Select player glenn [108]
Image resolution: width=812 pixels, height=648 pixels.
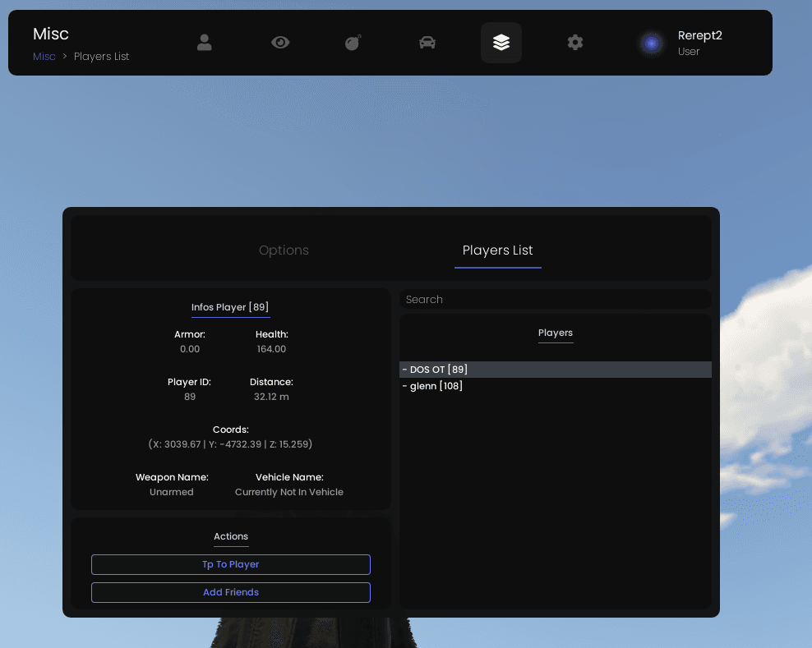(555, 386)
